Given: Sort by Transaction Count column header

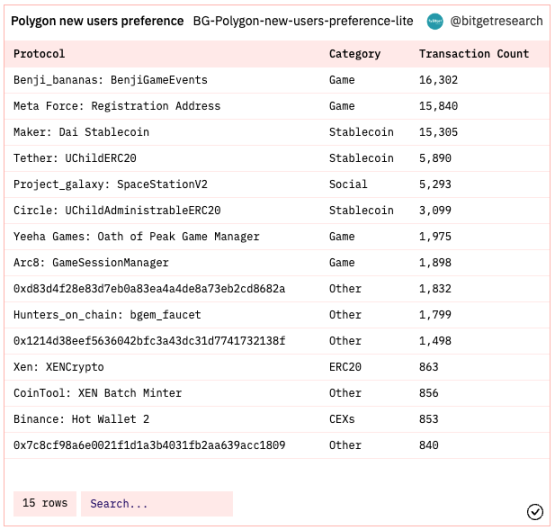Looking at the screenshot, I should pos(474,54).
